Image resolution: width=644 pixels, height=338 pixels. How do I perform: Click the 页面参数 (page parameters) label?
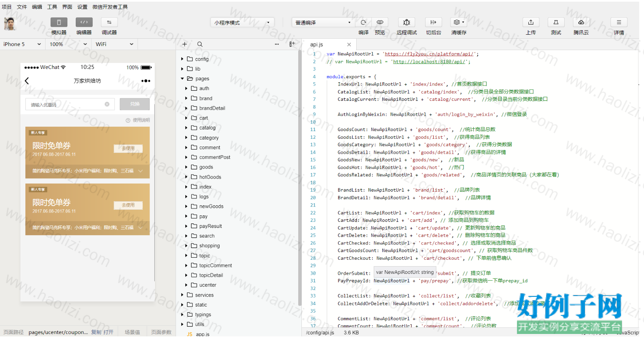[x=161, y=332]
